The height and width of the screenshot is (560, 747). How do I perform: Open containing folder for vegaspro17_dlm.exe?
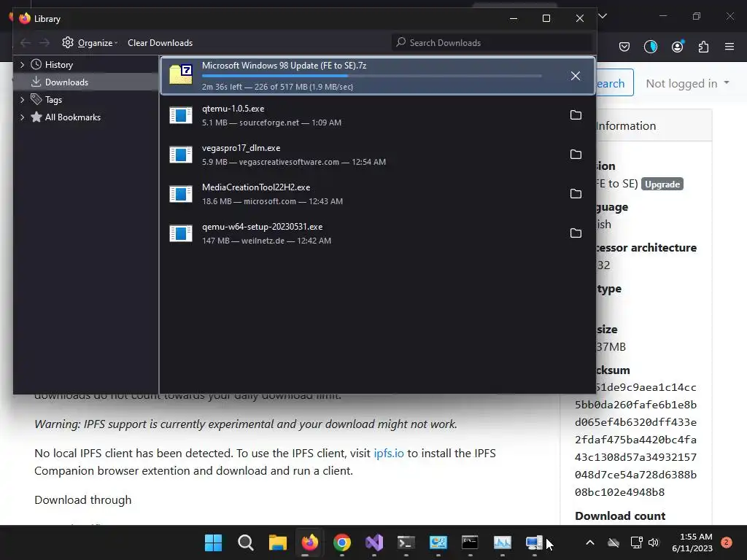576,155
